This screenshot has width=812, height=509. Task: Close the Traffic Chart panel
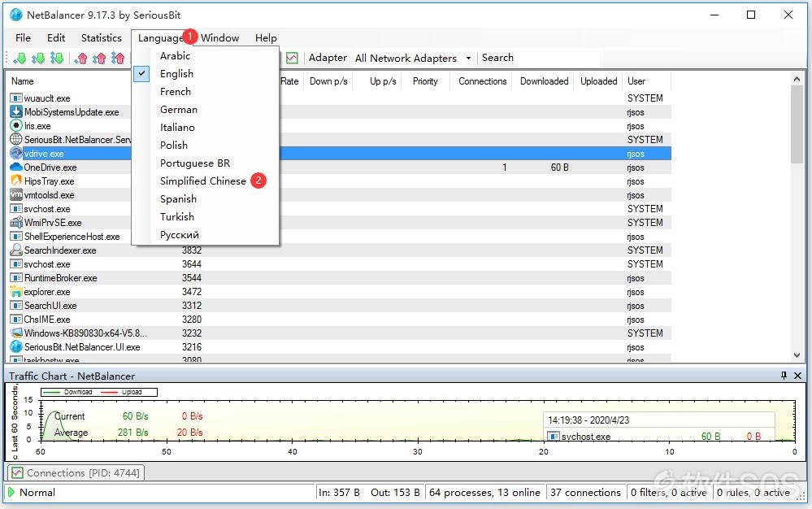[x=797, y=376]
